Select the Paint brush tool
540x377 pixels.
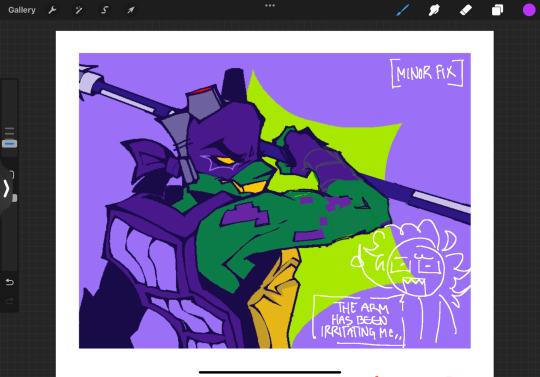pos(403,10)
